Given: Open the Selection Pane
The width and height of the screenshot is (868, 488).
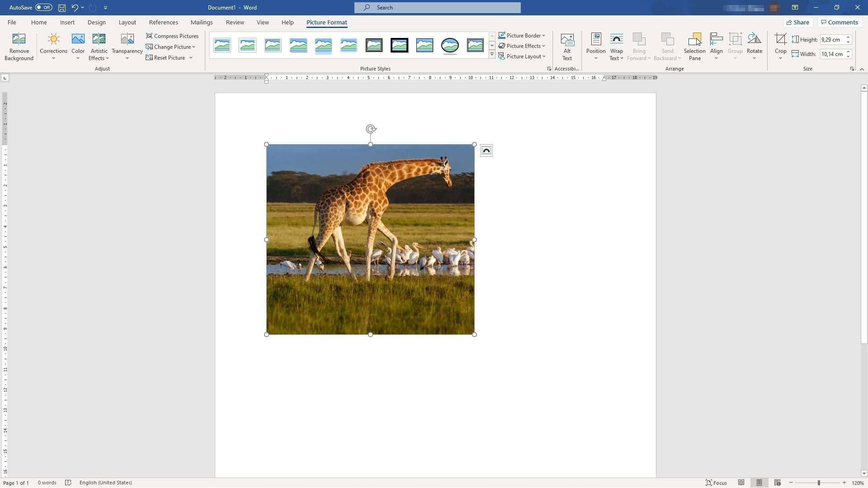Looking at the screenshot, I should [x=694, y=46].
